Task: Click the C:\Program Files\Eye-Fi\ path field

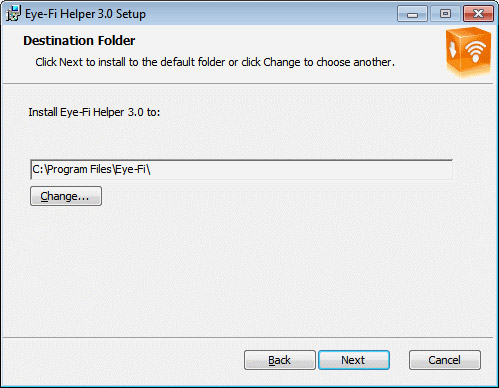Action: click(241, 170)
